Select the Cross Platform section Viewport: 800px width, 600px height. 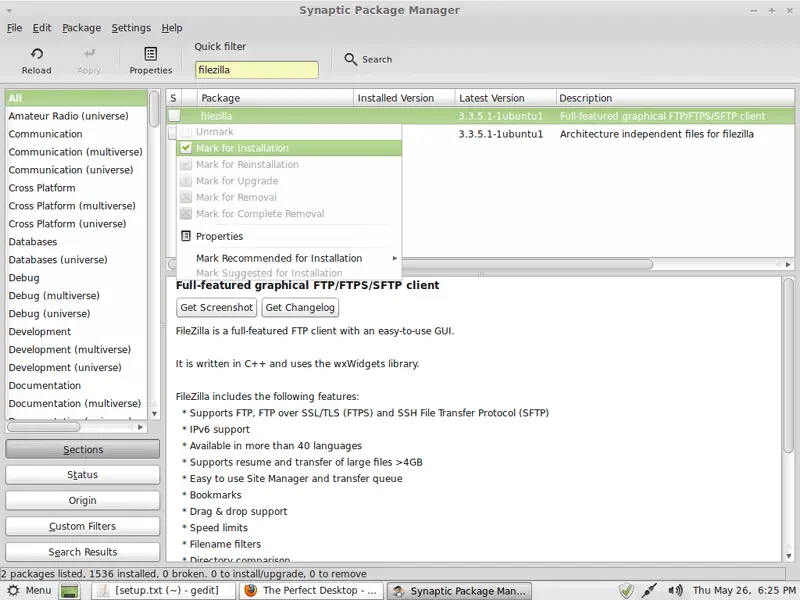[77, 188]
